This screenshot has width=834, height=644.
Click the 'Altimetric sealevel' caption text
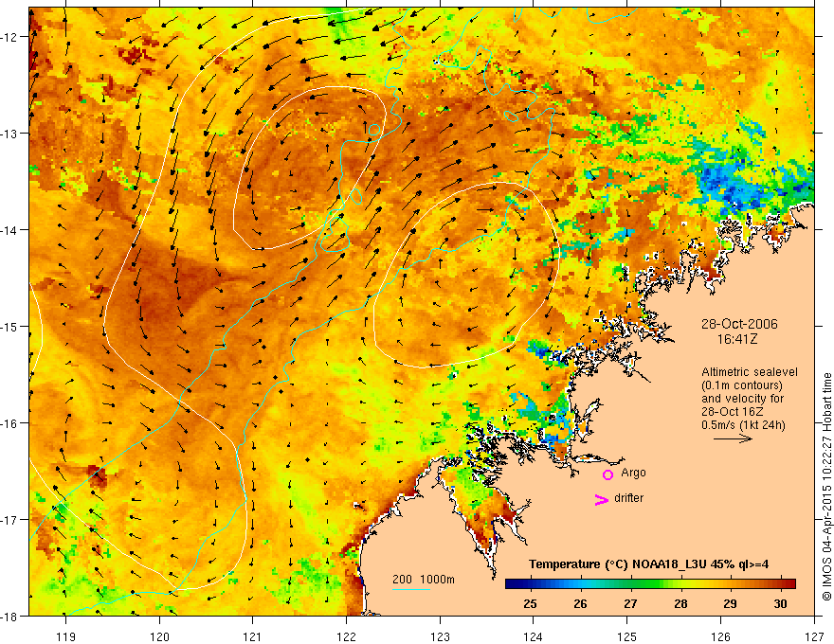coord(750,372)
